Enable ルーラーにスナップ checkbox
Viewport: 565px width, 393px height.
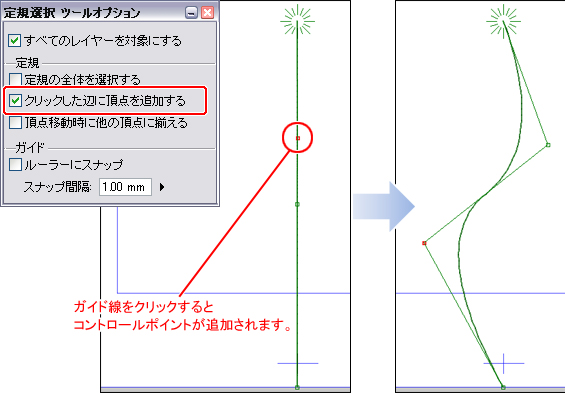(x=15, y=165)
